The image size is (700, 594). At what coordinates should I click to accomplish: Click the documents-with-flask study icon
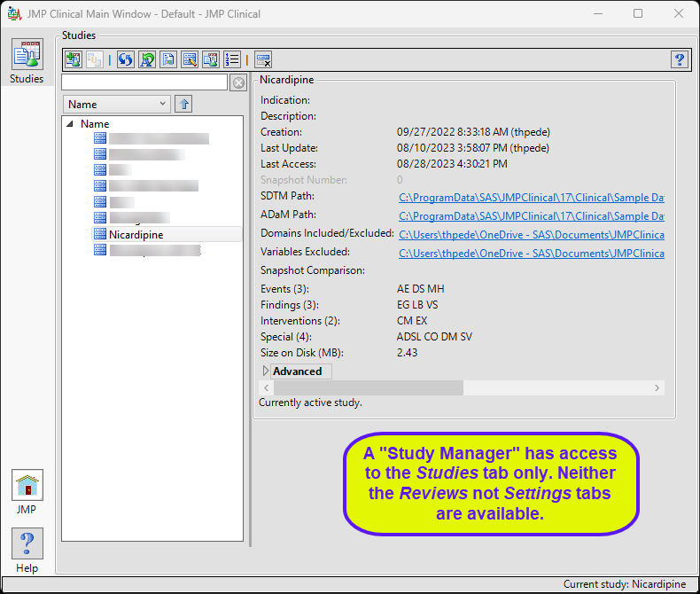211,59
